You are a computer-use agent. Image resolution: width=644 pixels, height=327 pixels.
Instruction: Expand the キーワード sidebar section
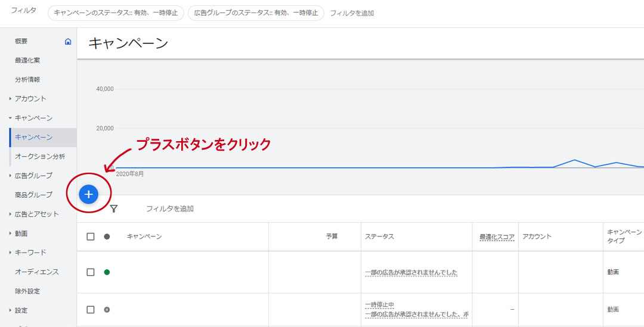(x=30, y=252)
